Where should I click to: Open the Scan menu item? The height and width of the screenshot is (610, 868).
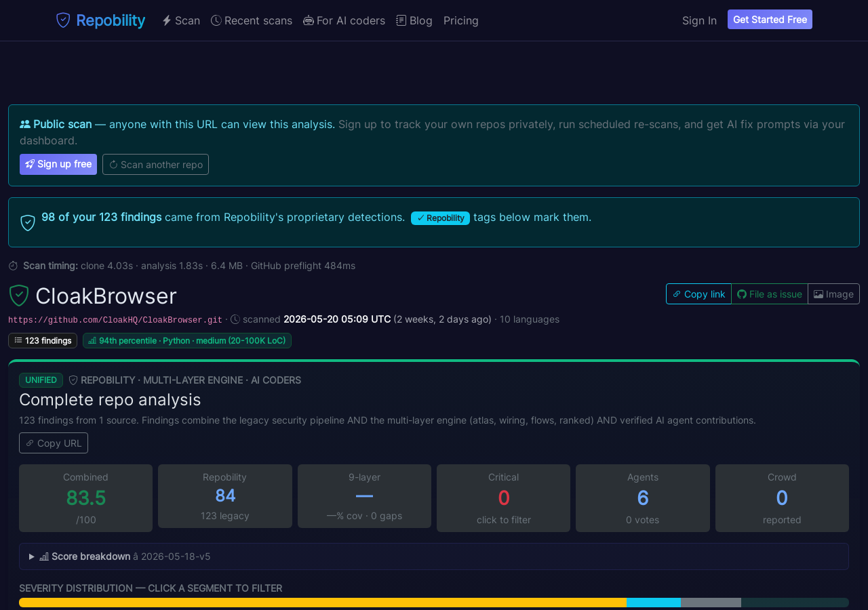181,20
